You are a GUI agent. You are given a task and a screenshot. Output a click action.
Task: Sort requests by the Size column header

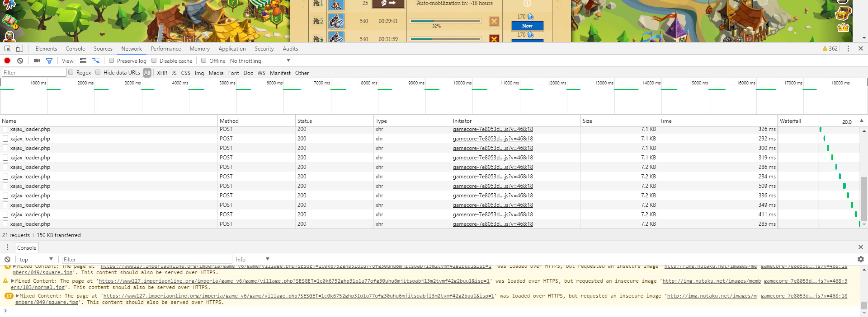(619, 121)
